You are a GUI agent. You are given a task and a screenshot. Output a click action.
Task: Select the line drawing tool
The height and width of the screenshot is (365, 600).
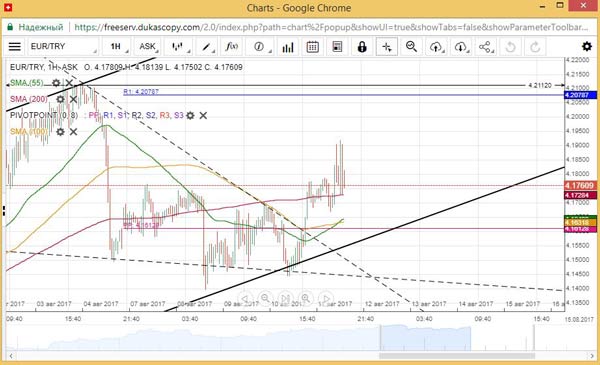click(x=207, y=47)
